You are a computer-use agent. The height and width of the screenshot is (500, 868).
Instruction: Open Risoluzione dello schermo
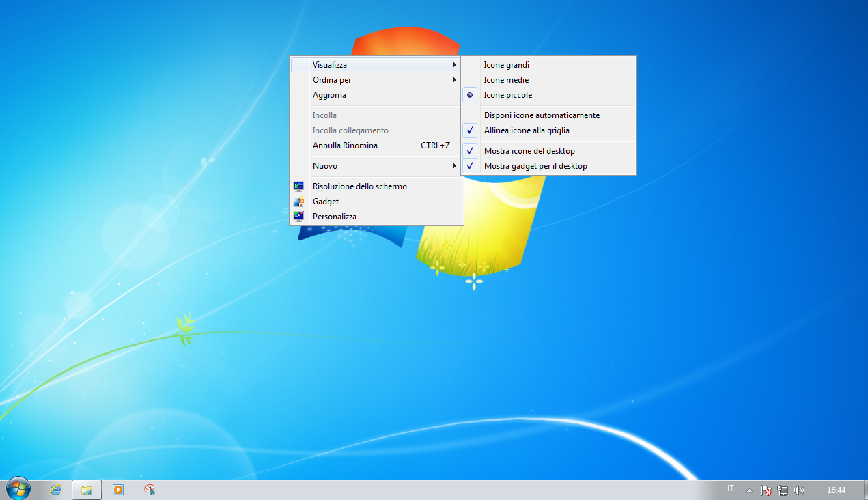pyautogui.click(x=359, y=186)
